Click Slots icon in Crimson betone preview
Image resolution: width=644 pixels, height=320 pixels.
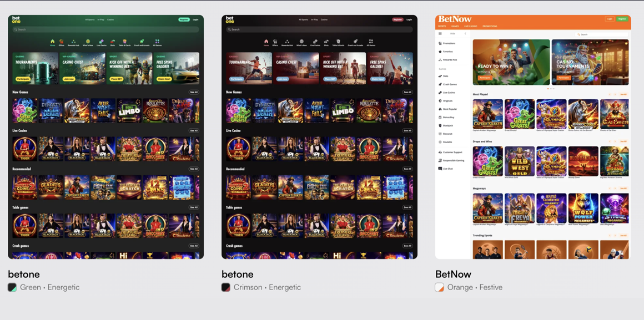tap(326, 42)
